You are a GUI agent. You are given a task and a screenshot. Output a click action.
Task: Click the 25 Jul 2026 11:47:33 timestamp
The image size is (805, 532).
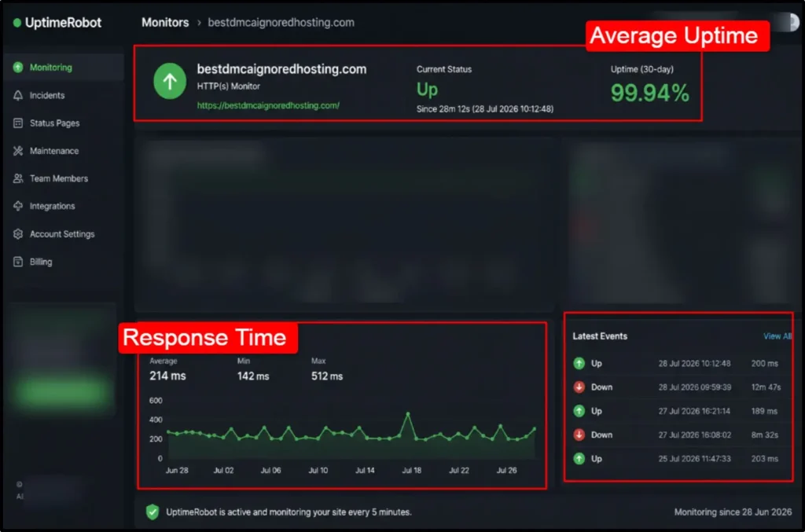(694, 459)
